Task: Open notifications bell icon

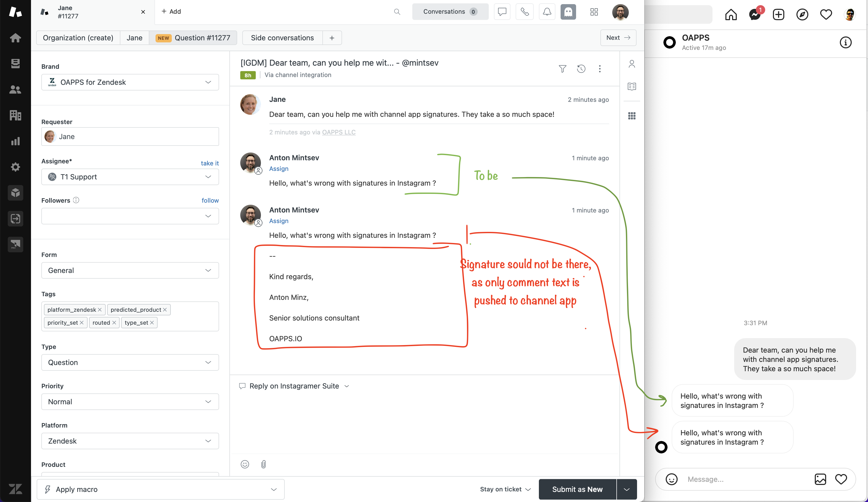Action: (x=547, y=12)
